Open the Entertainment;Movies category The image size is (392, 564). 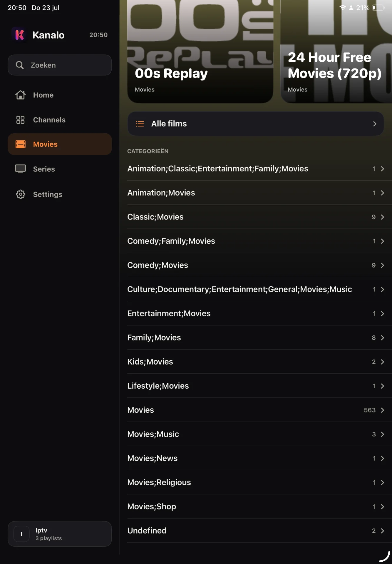click(x=259, y=313)
